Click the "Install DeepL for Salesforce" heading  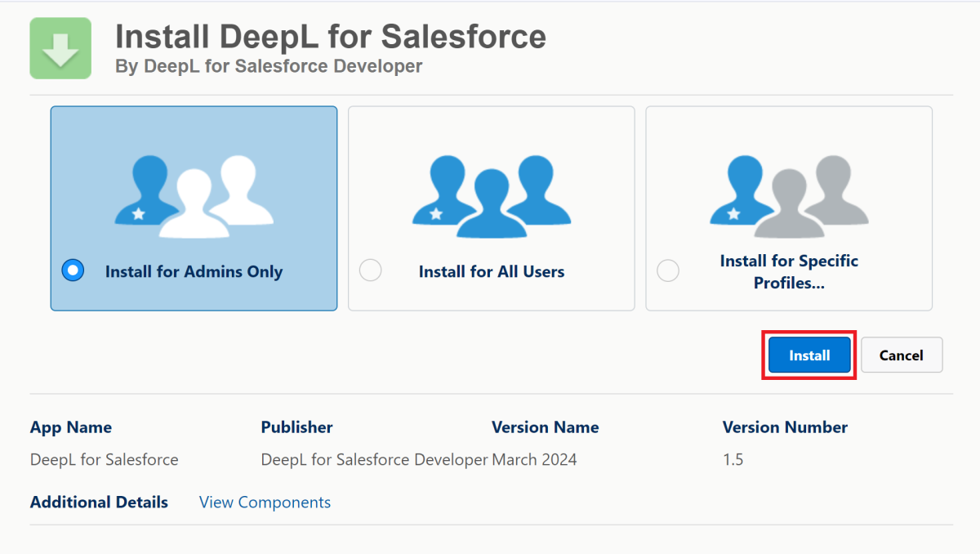click(x=331, y=37)
